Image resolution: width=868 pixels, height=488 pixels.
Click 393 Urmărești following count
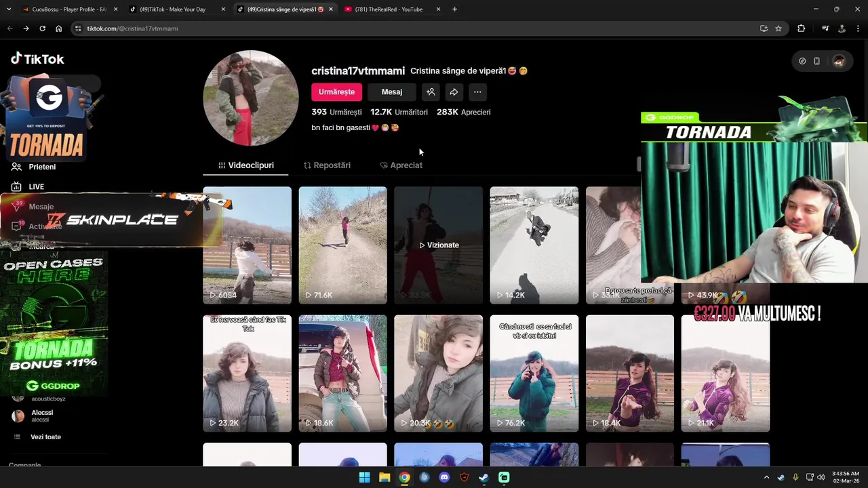336,113
